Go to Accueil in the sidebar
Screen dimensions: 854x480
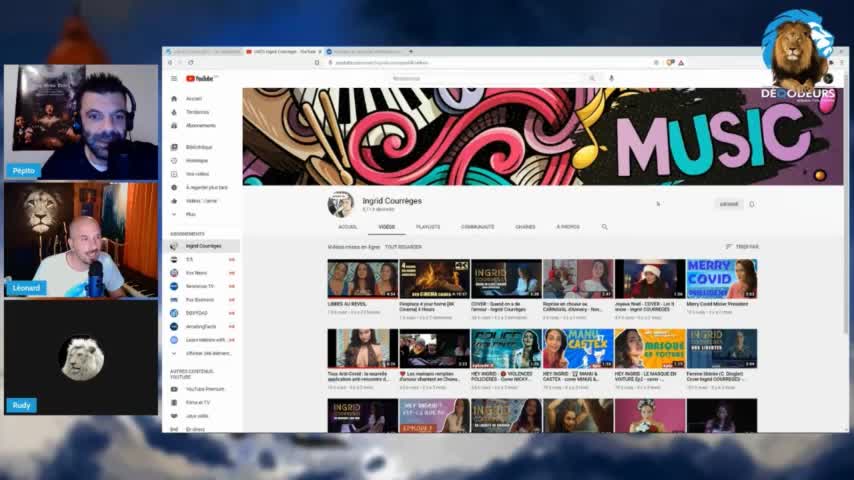tap(194, 99)
